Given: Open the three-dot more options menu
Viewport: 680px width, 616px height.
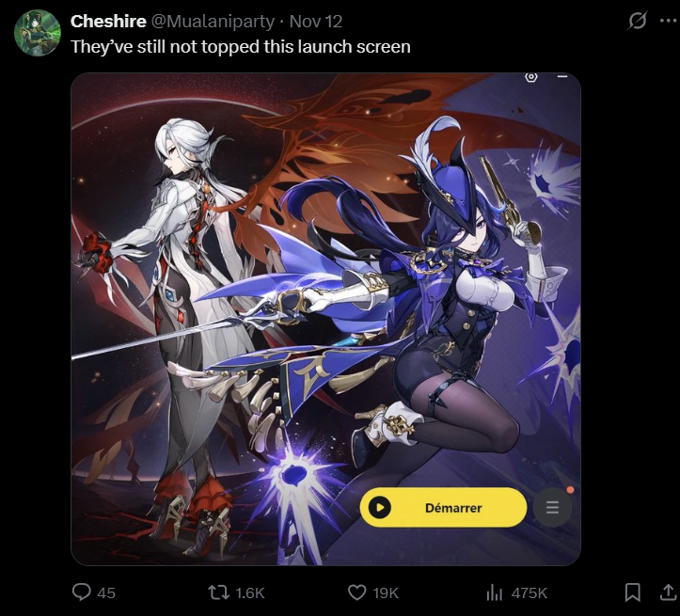Looking at the screenshot, I should pos(668,21).
